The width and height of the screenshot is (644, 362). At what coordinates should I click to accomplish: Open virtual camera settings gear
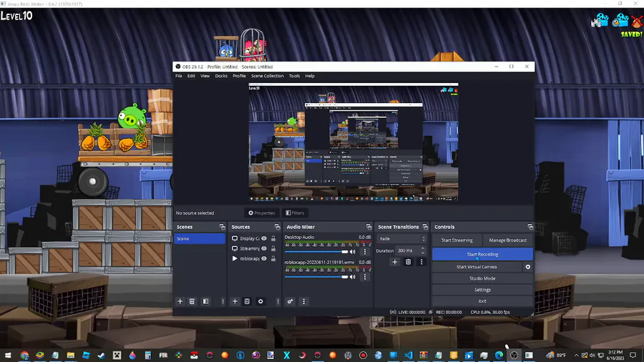click(x=528, y=267)
